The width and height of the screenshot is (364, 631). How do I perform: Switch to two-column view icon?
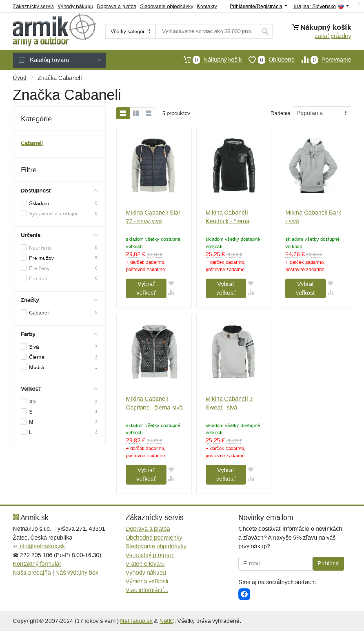tap(136, 113)
